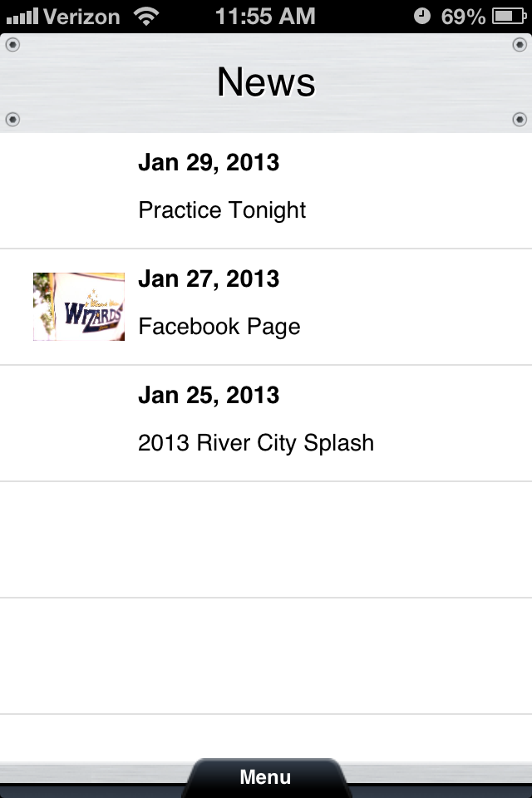Screen dimensions: 532x798
Task: Open the Menu tab at the bottom
Action: point(265,777)
